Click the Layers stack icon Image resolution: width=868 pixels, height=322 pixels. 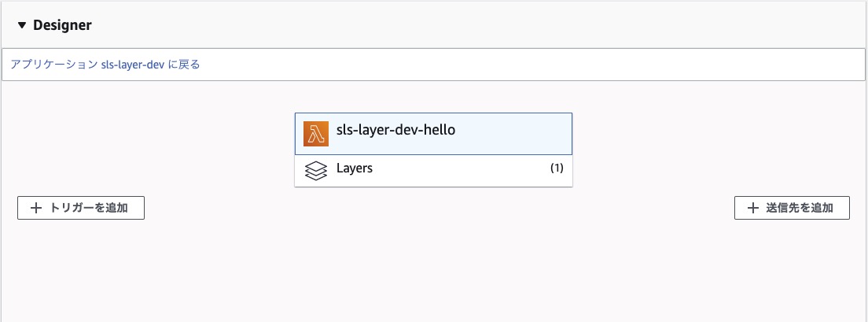coord(316,171)
